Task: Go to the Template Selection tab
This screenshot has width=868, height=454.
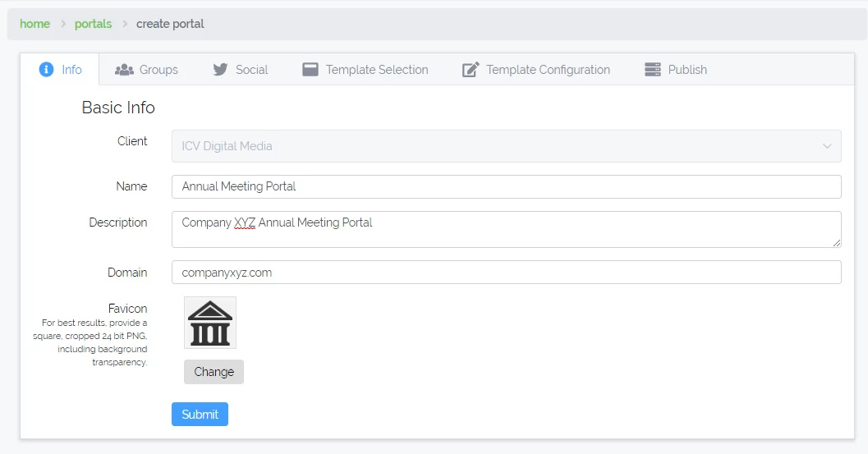Action: coord(377,70)
